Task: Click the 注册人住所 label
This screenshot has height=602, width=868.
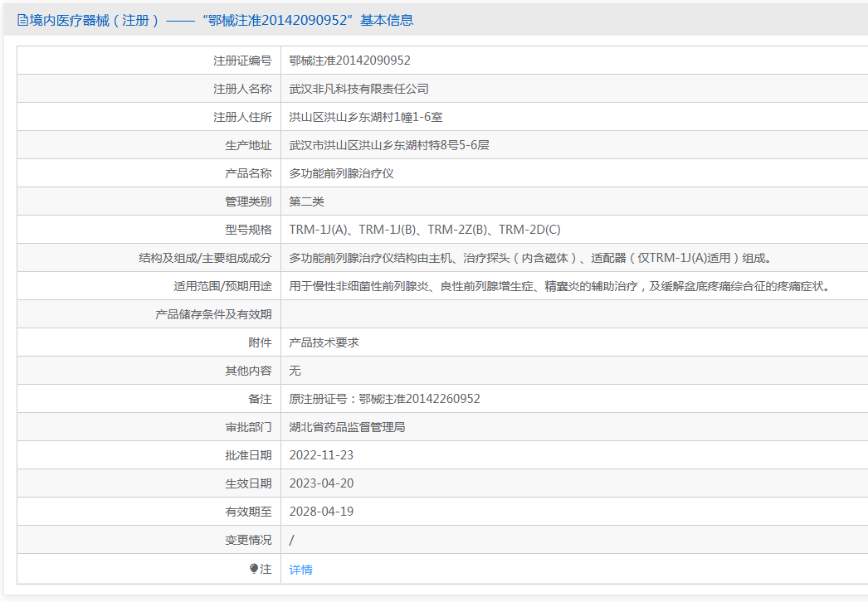Action: tap(242, 117)
